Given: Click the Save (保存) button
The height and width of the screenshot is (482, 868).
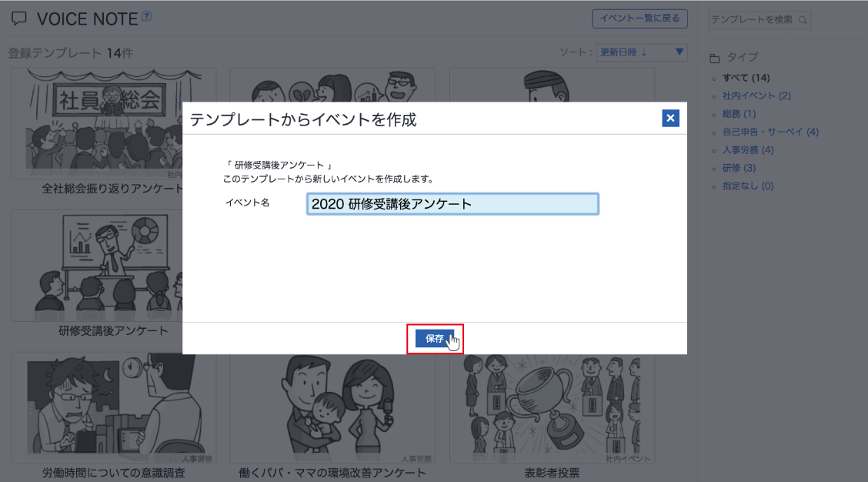Looking at the screenshot, I should coord(434,339).
